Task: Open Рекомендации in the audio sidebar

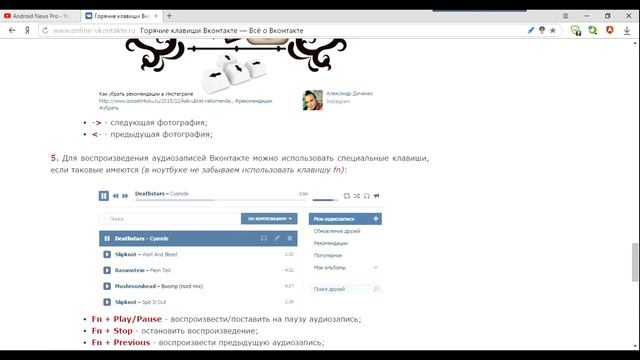Action: click(x=331, y=243)
